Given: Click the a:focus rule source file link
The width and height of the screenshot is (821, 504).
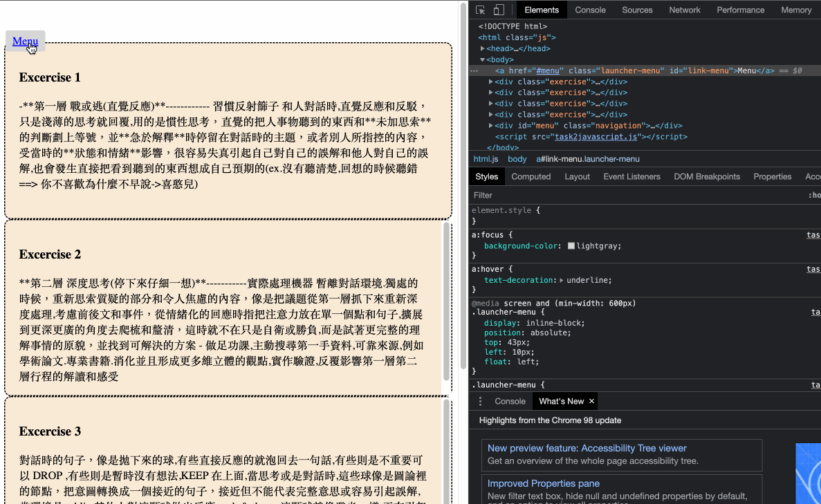Looking at the screenshot, I should [x=813, y=235].
